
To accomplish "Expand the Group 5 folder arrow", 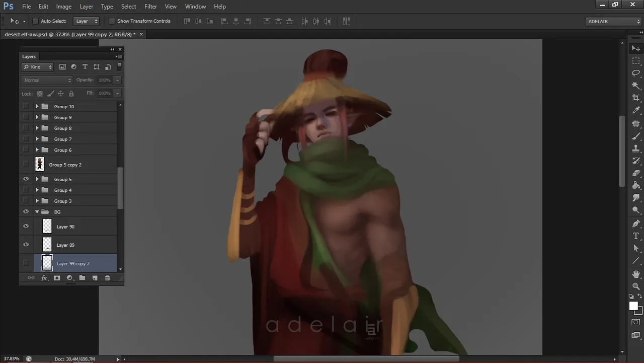I will pyautogui.click(x=37, y=179).
